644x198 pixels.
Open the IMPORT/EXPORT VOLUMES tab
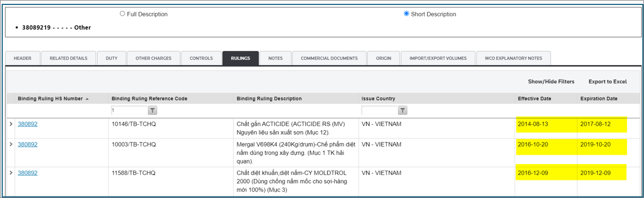[438, 59]
